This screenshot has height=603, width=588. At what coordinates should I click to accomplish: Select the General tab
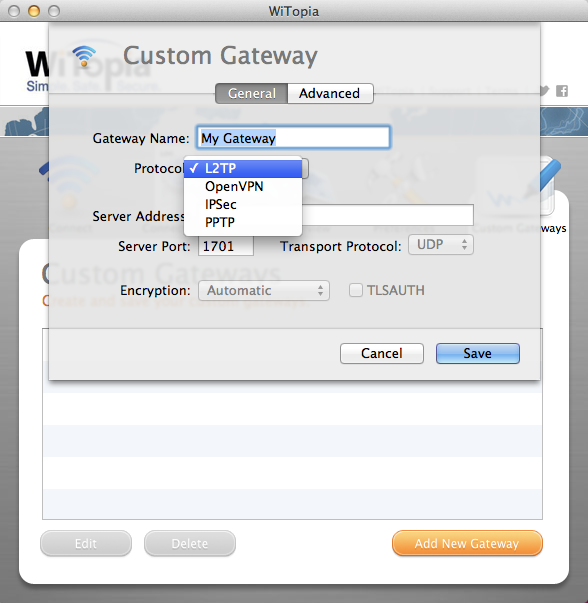(252, 93)
